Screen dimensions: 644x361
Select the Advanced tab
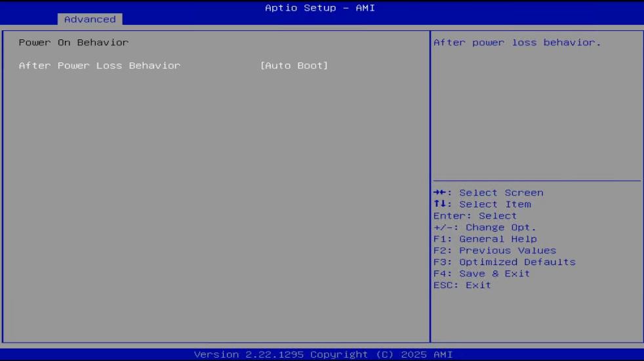click(90, 19)
